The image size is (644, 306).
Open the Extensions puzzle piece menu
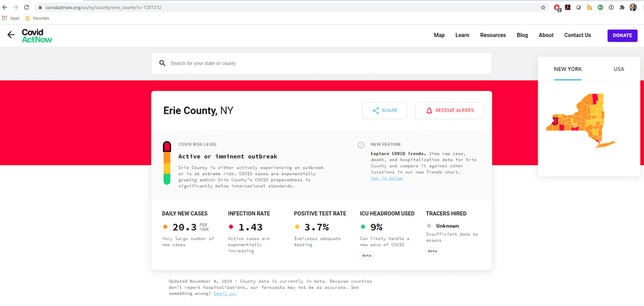[622, 7]
